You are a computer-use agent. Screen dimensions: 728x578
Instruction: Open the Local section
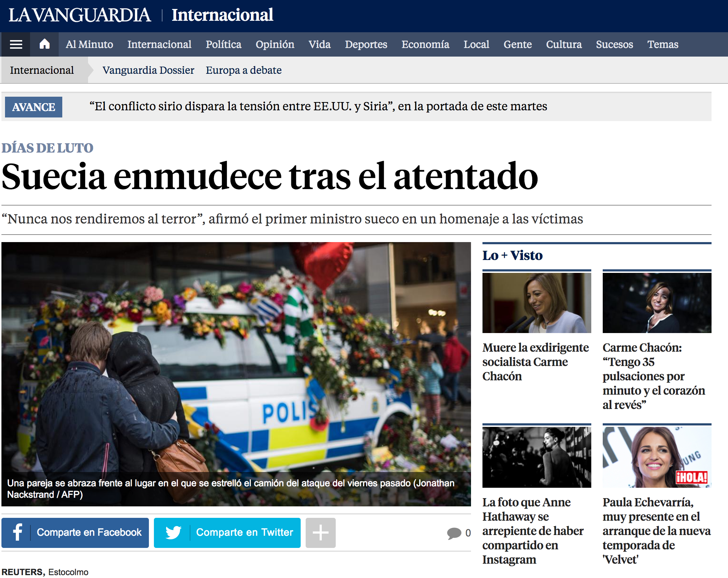pos(476,44)
